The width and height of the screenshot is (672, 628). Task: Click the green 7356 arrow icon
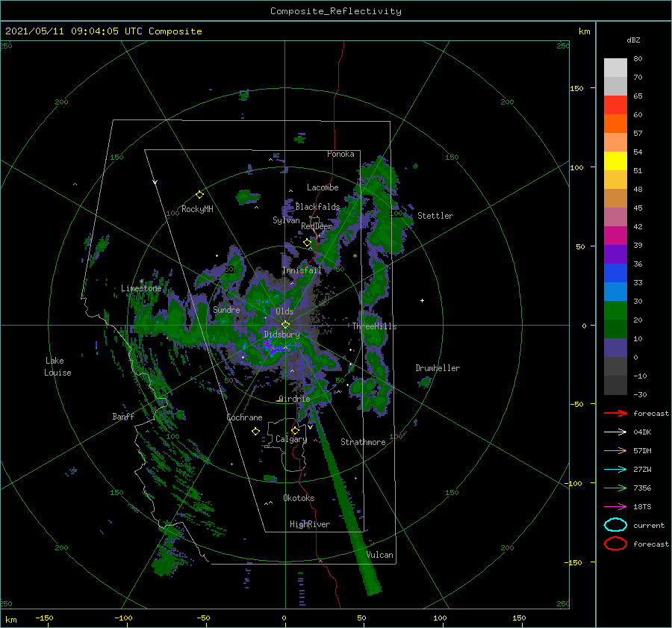(615, 488)
